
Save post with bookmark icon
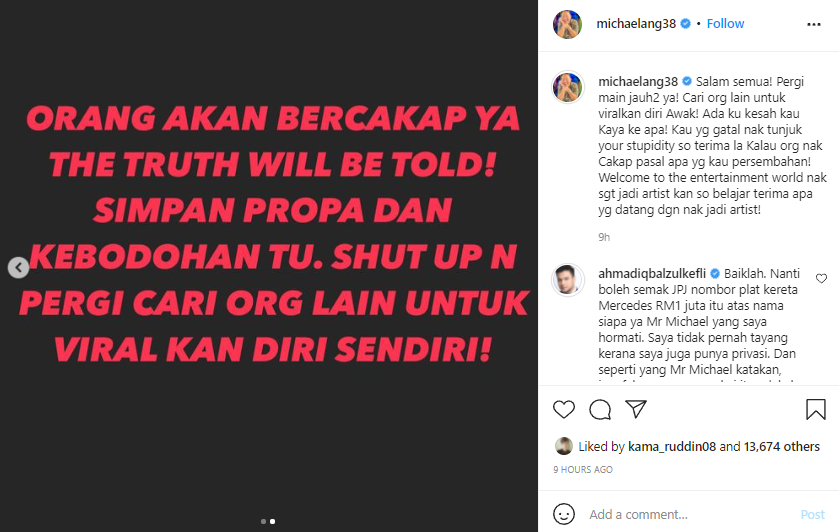[x=815, y=409]
